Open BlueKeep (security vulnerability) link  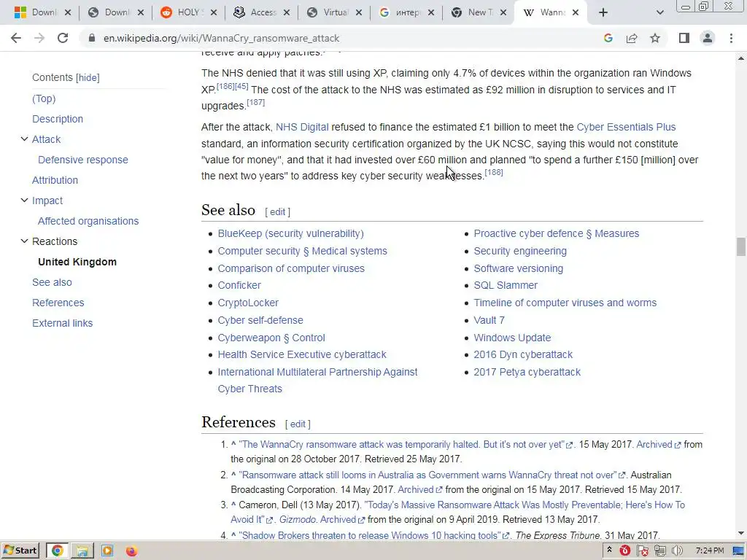click(290, 234)
